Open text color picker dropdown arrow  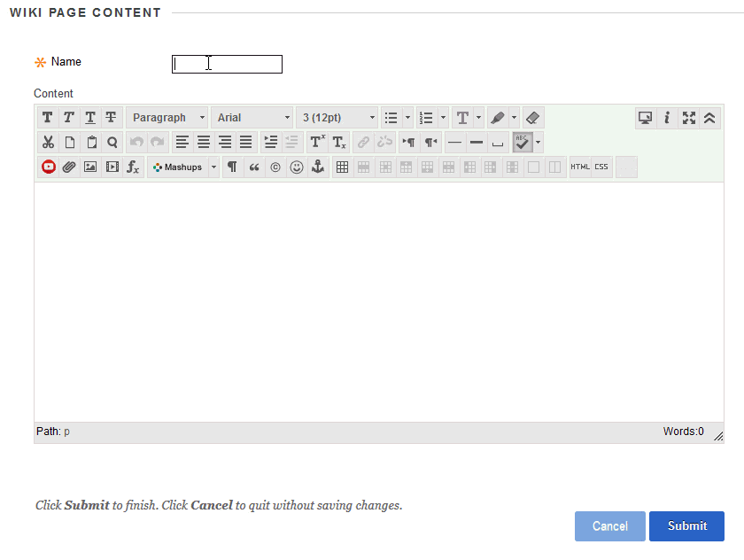point(479,117)
